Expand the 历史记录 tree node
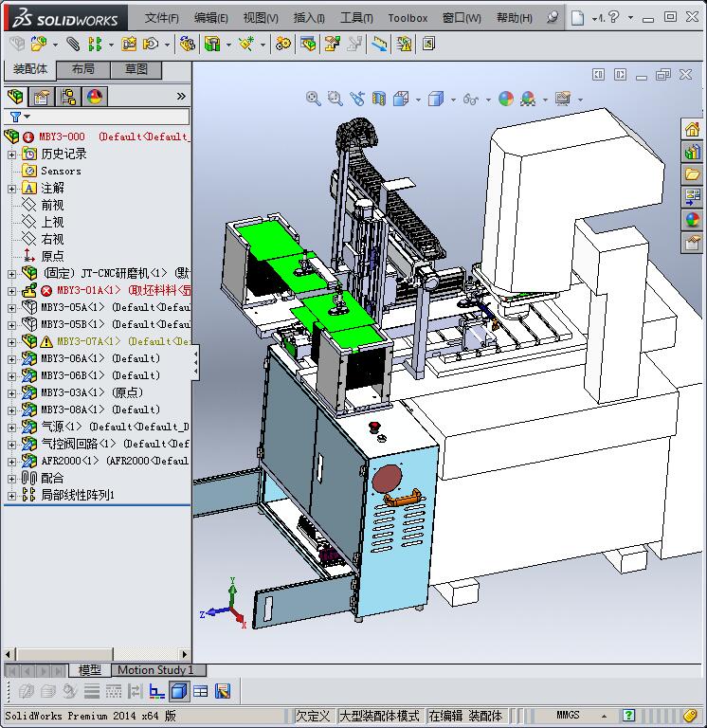 11,155
